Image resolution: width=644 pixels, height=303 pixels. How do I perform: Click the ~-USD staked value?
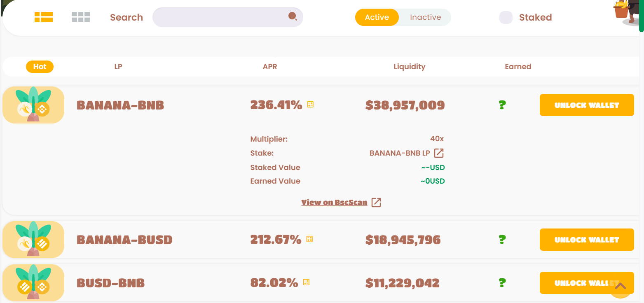tap(433, 168)
